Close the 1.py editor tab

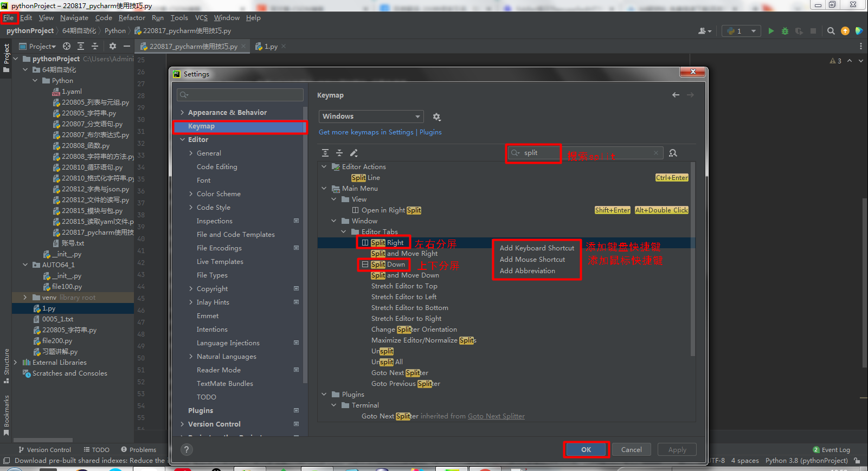click(284, 46)
